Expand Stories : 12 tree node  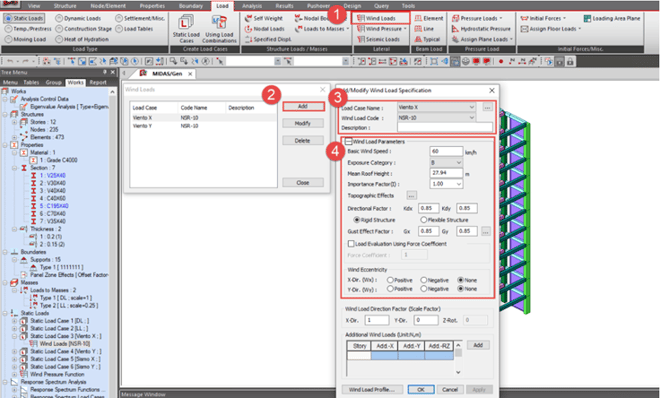tap(14, 122)
